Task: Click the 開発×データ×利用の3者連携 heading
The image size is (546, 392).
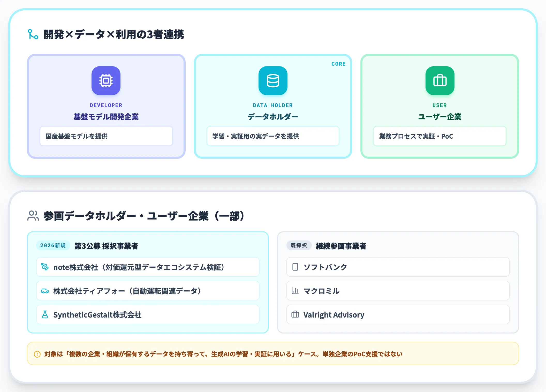Action: click(x=114, y=34)
